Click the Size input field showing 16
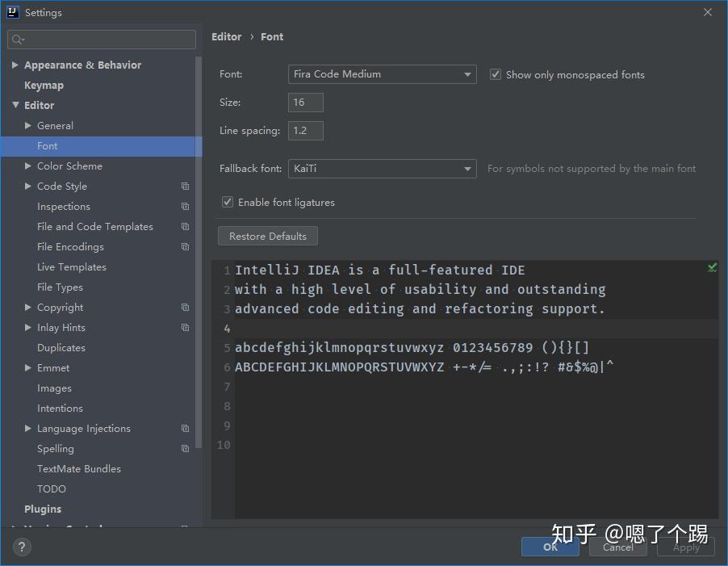Viewport: 728px width, 566px height. click(305, 102)
